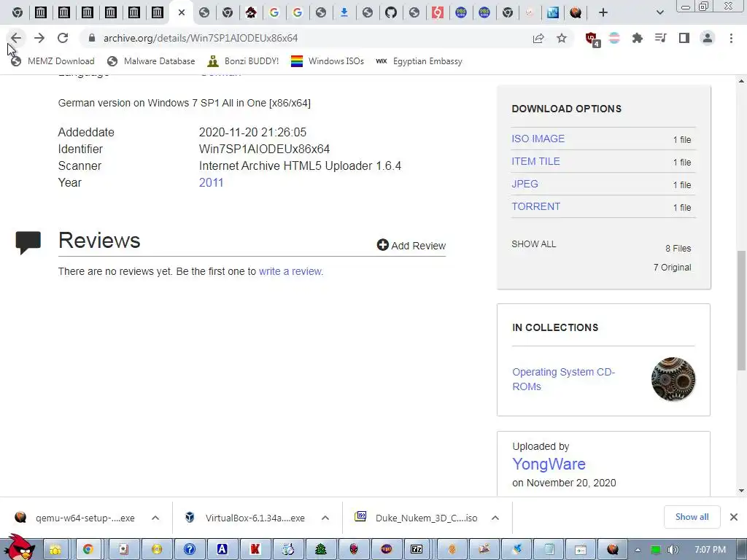Open the Chrome three-dot menu

click(x=731, y=38)
